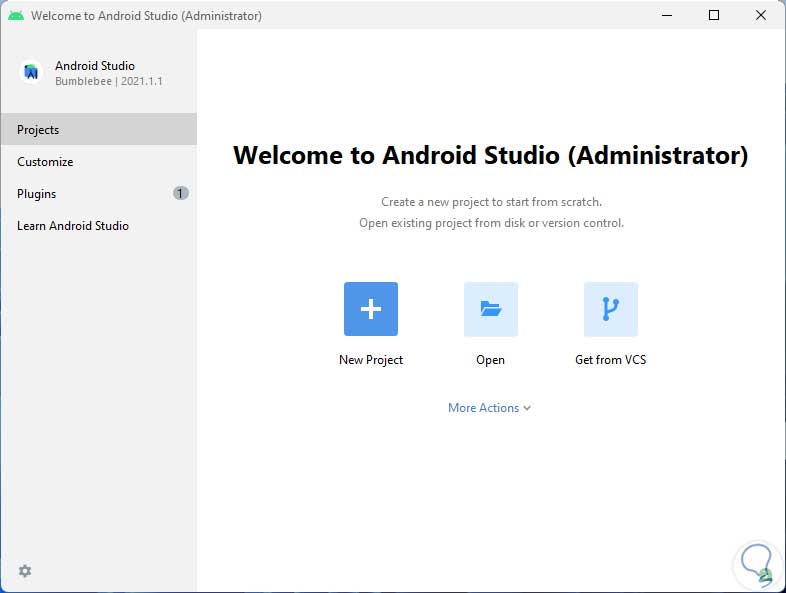Click the Android icon in the title bar
The image size is (786, 593).
tap(16, 16)
